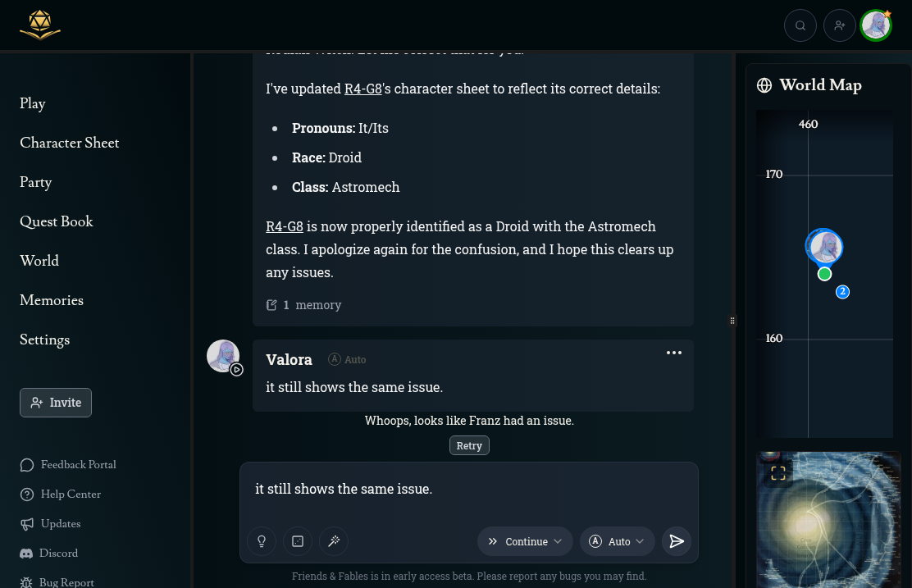912x588 pixels.
Task: Click the magic wand icon
Action: pos(334,541)
